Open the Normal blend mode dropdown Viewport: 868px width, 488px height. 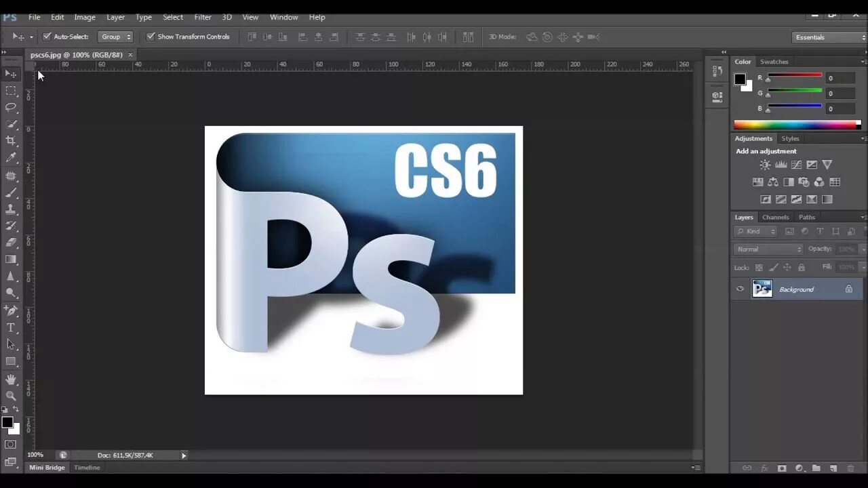(x=768, y=249)
